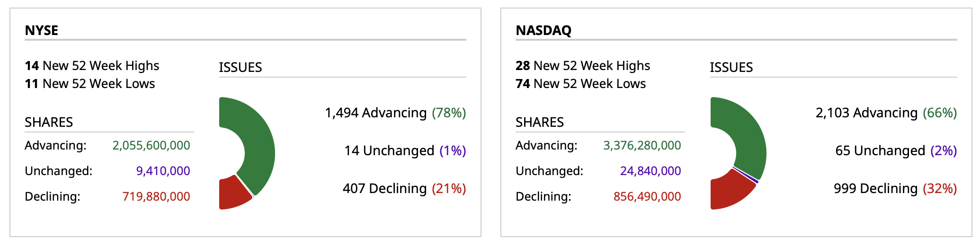The height and width of the screenshot is (247, 980).
Task: Click the green advancing segment in NYSE donut
Action: click(258, 142)
